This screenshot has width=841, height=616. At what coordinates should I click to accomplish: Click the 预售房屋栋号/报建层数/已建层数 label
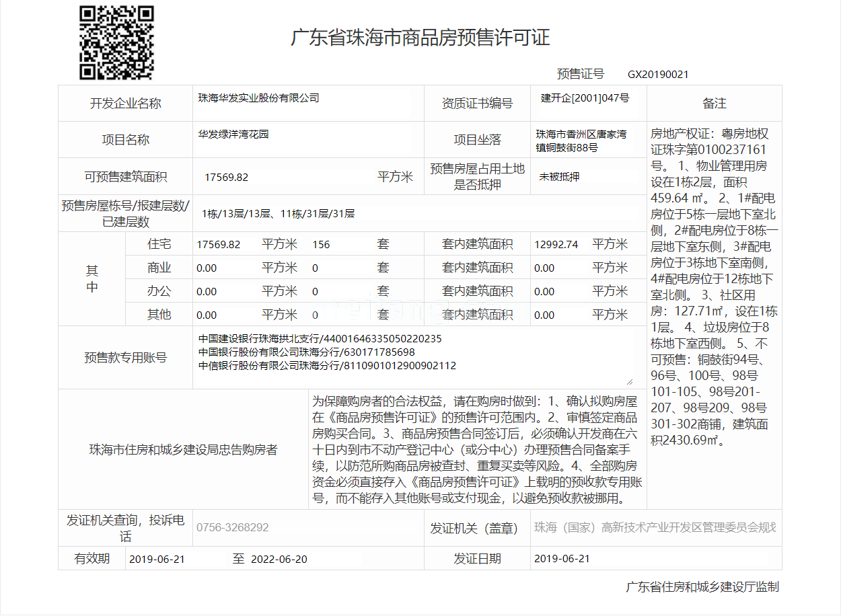coord(126,214)
